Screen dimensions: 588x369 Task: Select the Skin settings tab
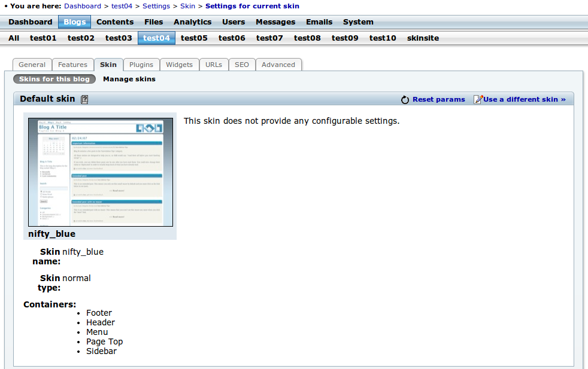[108, 65]
